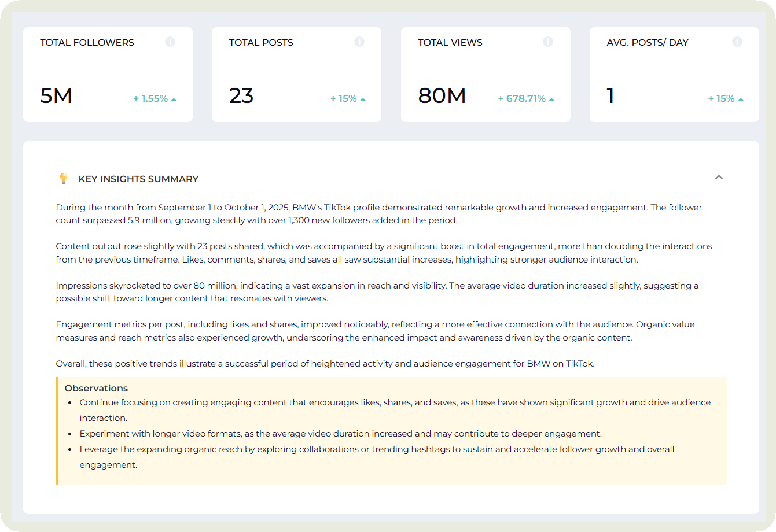Screen dimensions: 776x532
Task: Click the Key Insights Summary heading
Action: tap(138, 179)
